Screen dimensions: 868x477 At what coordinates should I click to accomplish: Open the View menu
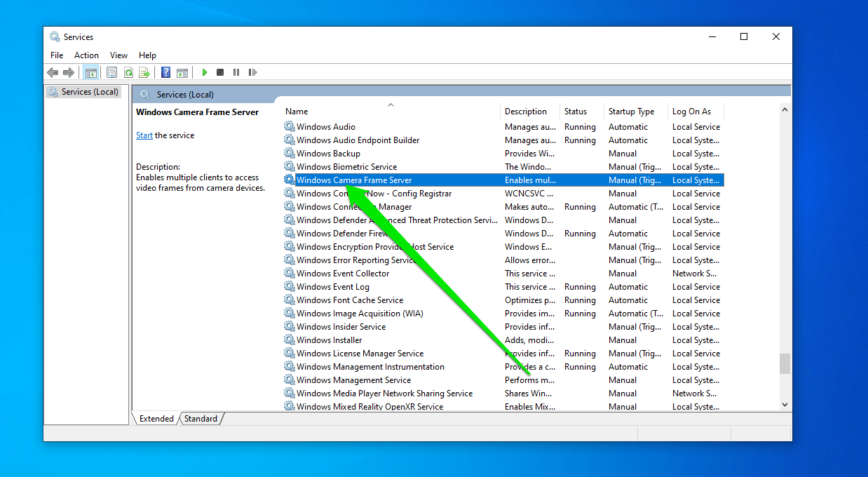pyautogui.click(x=118, y=55)
